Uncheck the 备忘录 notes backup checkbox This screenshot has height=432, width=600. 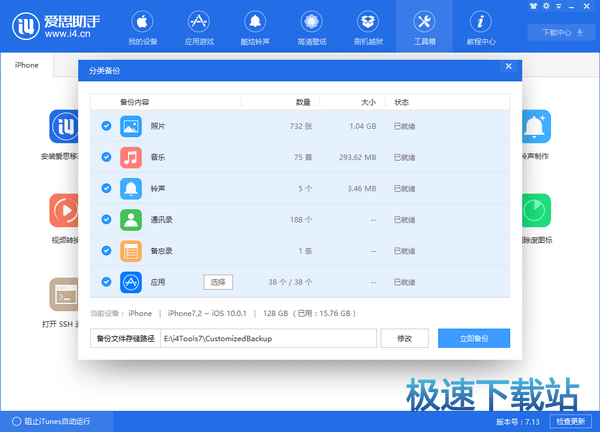(106, 251)
